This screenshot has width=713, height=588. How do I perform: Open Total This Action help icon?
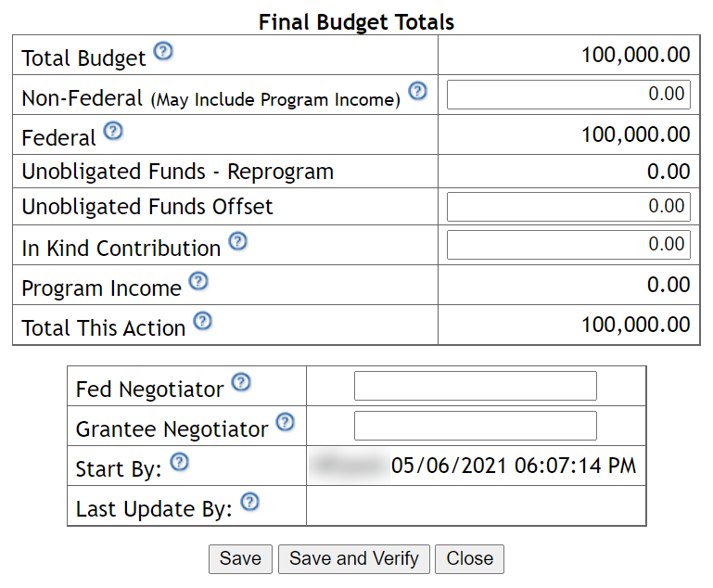click(x=202, y=322)
